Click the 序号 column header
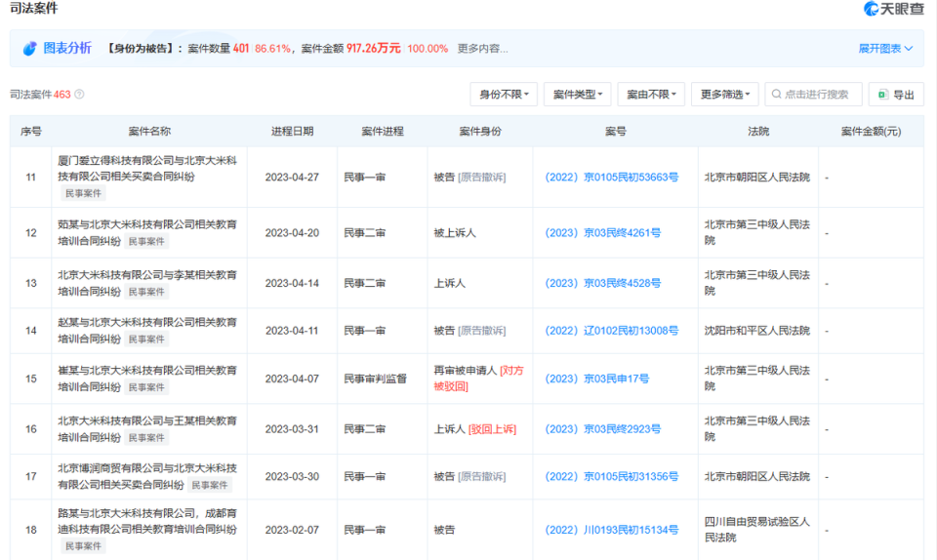Viewport: 937px width, 560px height. [x=31, y=132]
